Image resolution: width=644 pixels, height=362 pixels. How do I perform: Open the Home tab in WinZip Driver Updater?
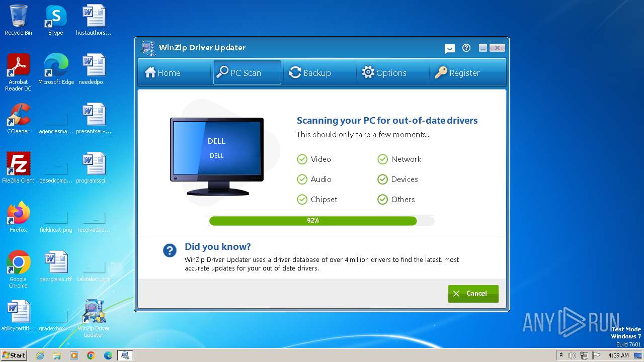(174, 73)
